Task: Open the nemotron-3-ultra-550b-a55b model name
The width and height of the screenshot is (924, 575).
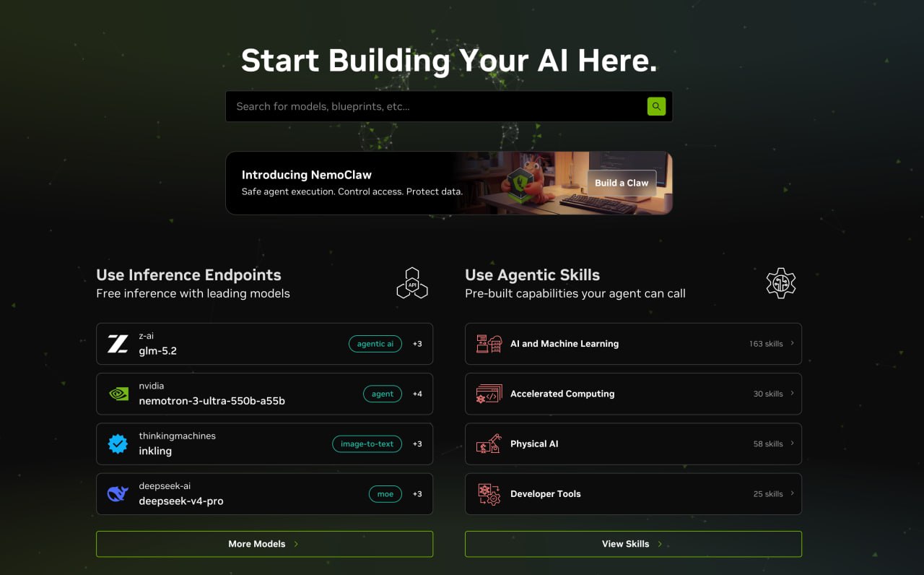Action: [212, 401]
